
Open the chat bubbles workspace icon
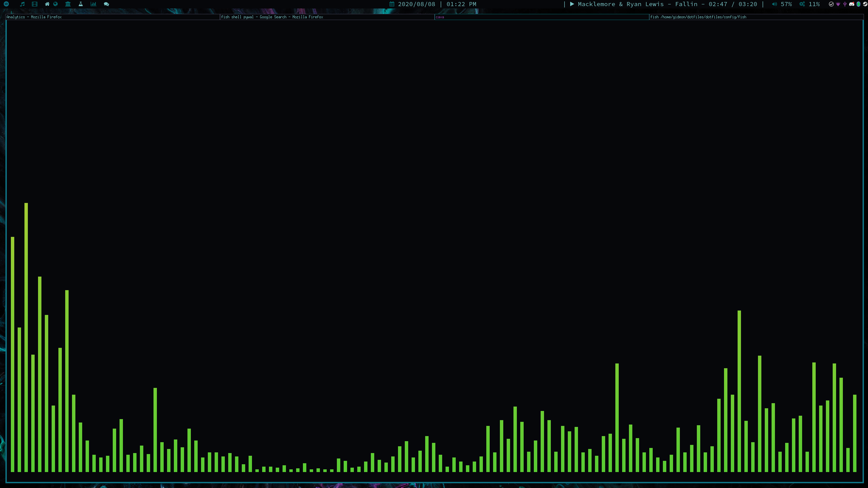(x=106, y=4)
